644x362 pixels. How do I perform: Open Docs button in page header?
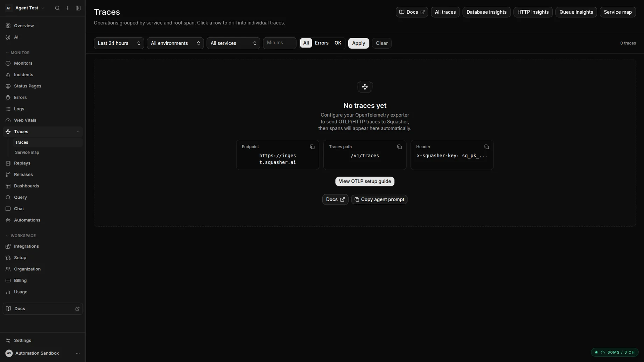tap(412, 12)
